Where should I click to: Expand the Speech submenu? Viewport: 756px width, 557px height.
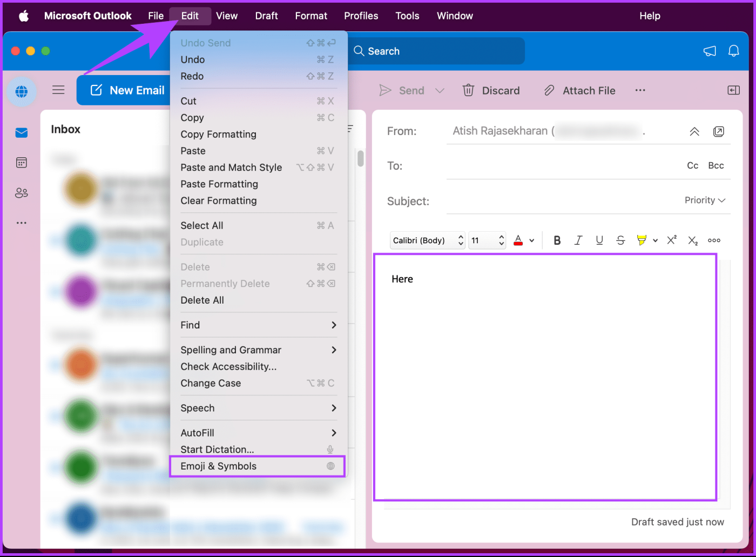click(x=259, y=408)
